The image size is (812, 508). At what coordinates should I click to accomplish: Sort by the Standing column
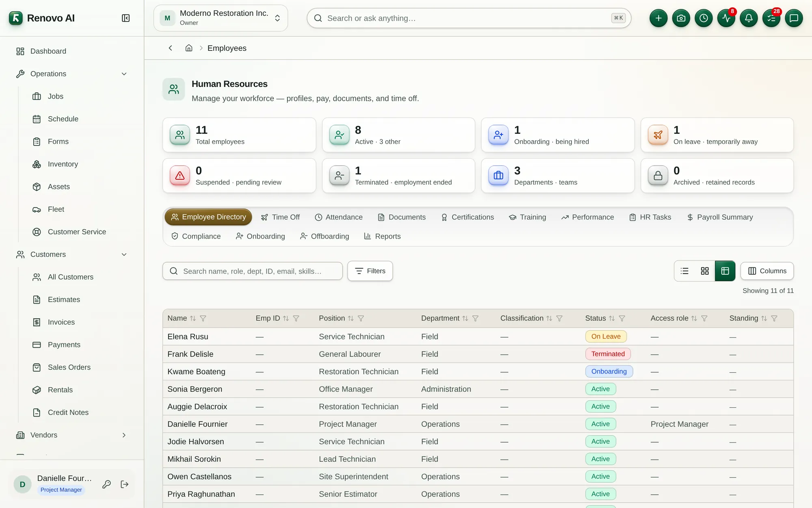coord(764,318)
